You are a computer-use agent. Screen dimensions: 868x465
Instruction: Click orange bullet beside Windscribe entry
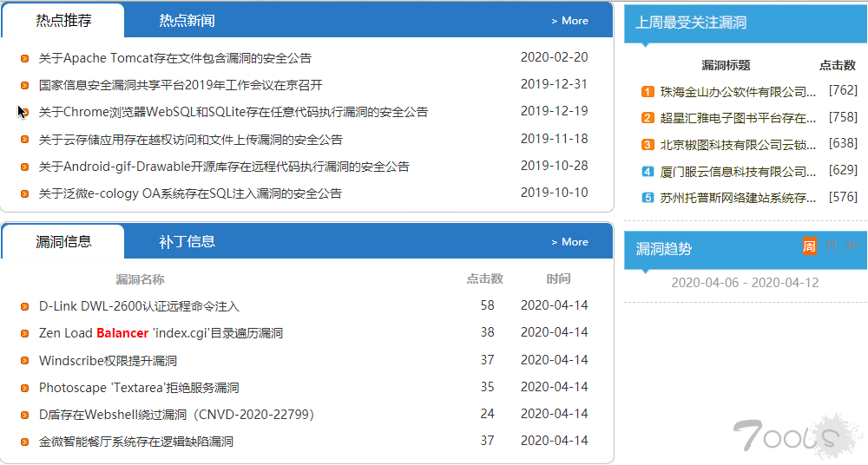25,361
